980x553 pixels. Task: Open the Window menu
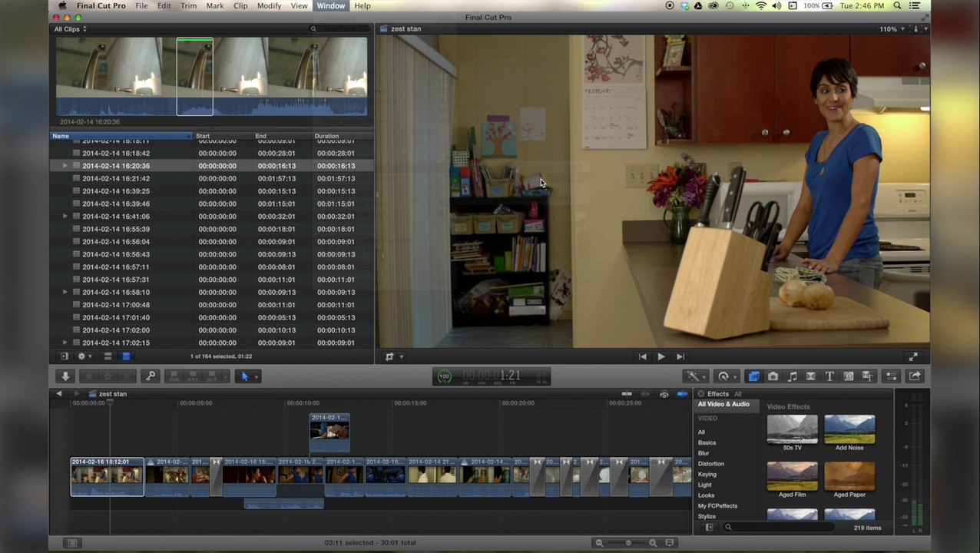[331, 5]
